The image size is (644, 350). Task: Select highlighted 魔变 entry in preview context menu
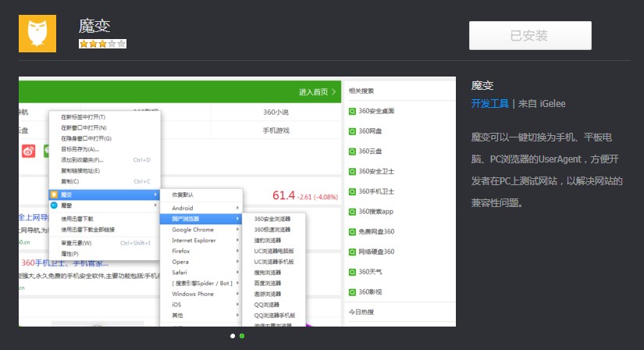(105, 195)
